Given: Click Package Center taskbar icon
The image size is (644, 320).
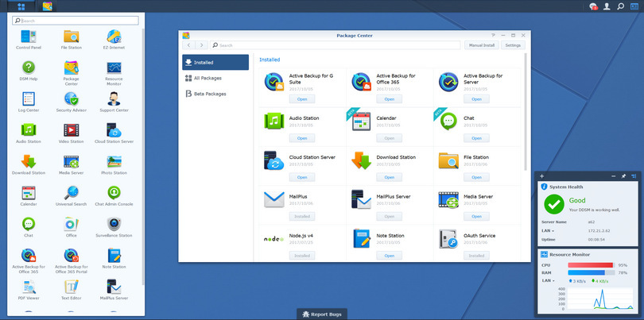Looking at the screenshot, I should click(x=47, y=6).
